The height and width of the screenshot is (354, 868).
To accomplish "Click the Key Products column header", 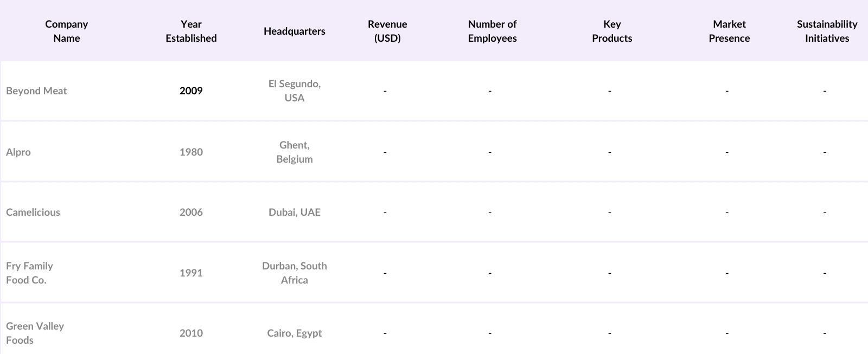I will [x=612, y=31].
